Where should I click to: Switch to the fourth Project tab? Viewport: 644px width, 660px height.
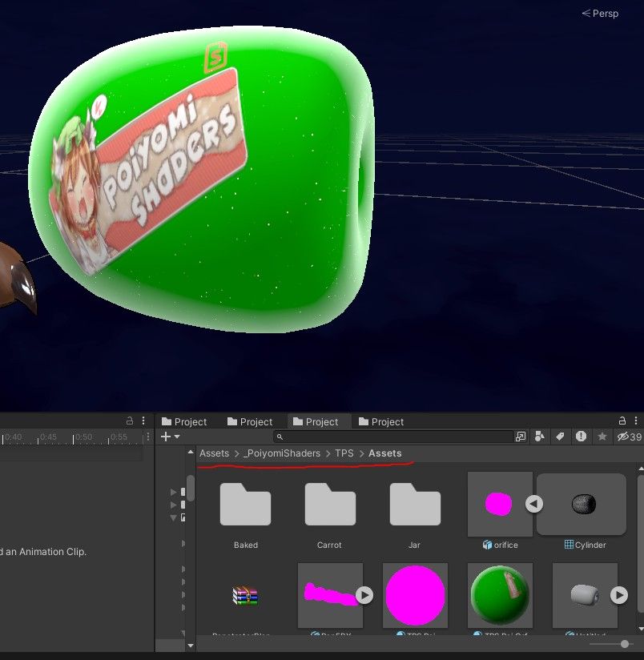(x=381, y=421)
